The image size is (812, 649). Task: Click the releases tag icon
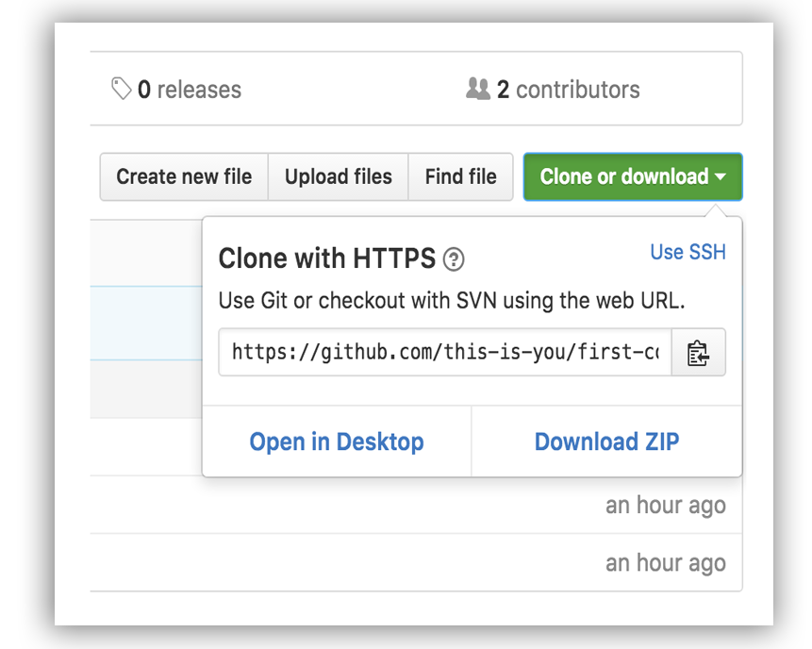119,88
